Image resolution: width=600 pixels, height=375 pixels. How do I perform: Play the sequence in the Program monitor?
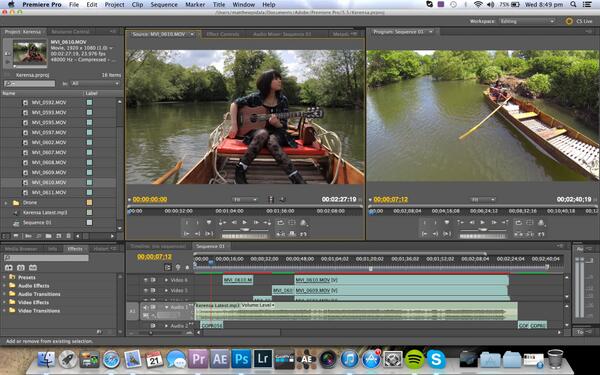pos(483,222)
